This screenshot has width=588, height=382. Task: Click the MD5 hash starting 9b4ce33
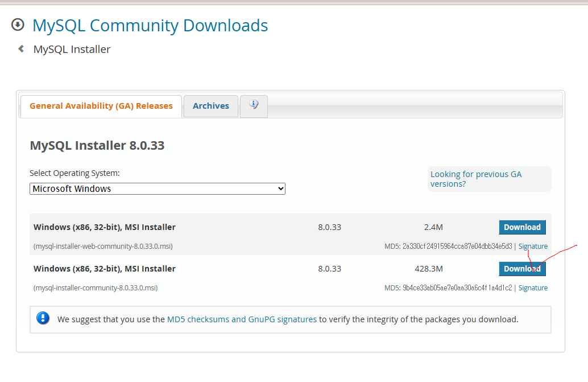457,288
